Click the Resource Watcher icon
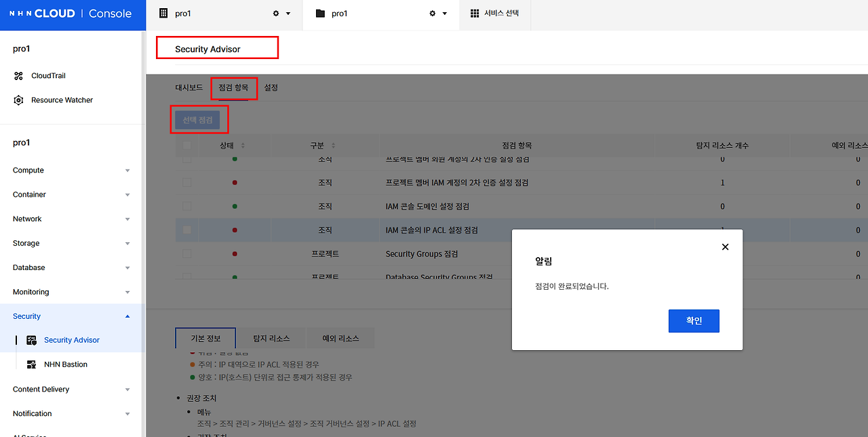 pyautogui.click(x=19, y=100)
